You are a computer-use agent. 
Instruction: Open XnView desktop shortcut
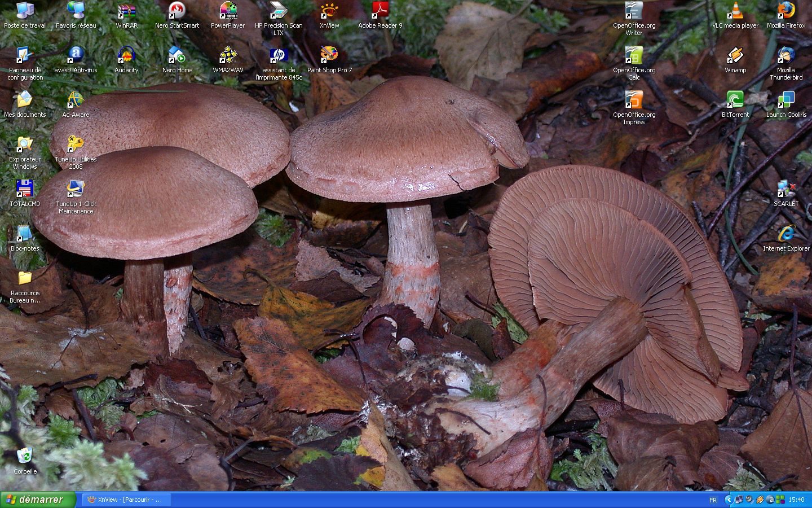329,15
